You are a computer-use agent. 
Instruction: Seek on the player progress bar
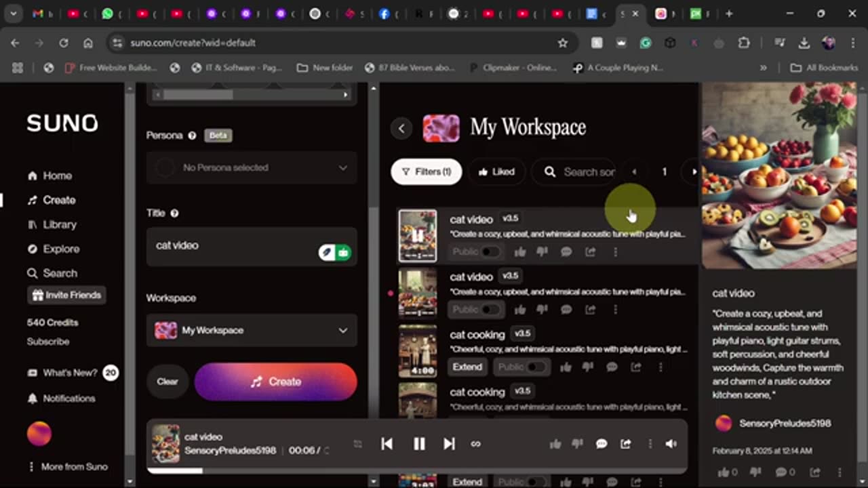pos(416,470)
